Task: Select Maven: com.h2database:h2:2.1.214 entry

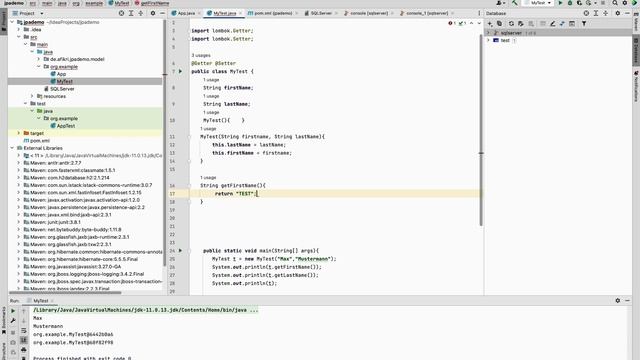Action: [x=70, y=178]
